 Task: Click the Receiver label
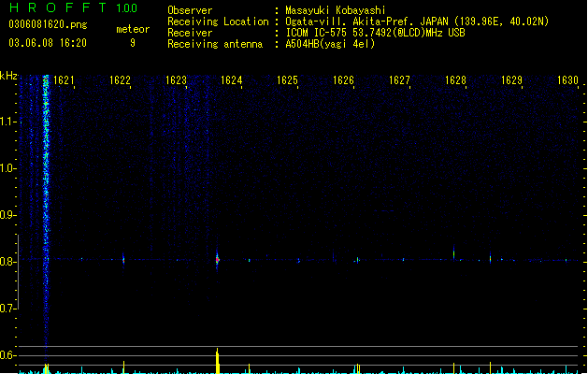click(x=190, y=33)
